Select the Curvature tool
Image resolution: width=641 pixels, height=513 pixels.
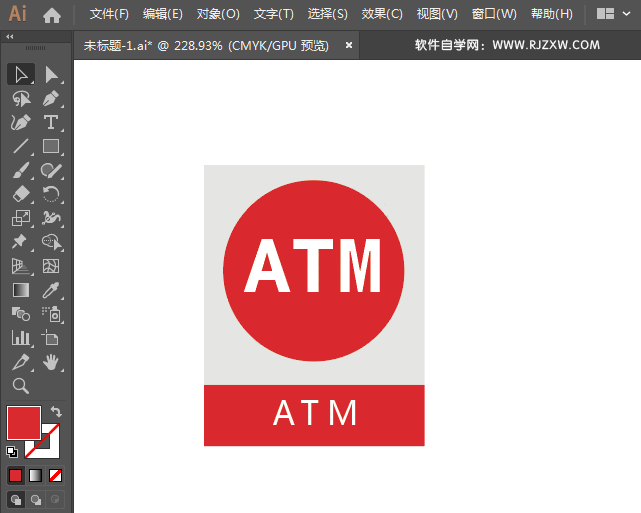pos(21,123)
